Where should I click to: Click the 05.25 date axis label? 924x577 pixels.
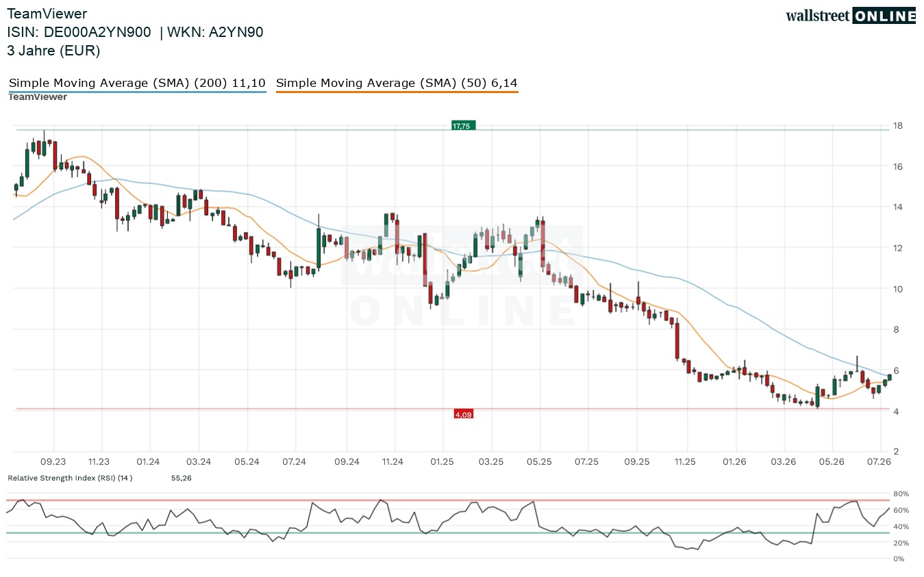[x=539, y=462]
